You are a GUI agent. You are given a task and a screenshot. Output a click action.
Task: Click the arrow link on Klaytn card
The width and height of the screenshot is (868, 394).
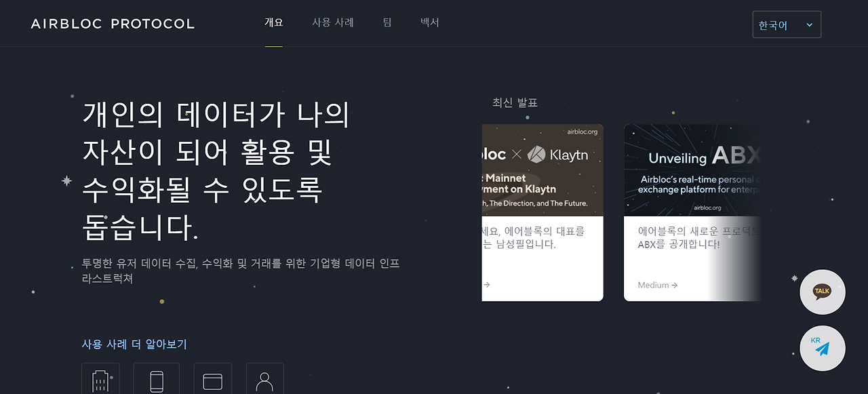click(x=486, y=285)
